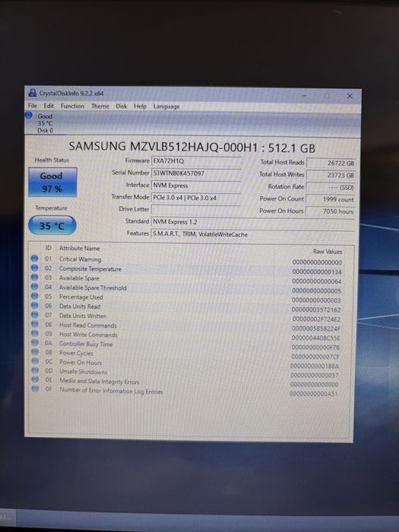The image size is (399, 532).
Task: Click status orb of Controller Busy Time row
Action: click(x=34, y=343)
